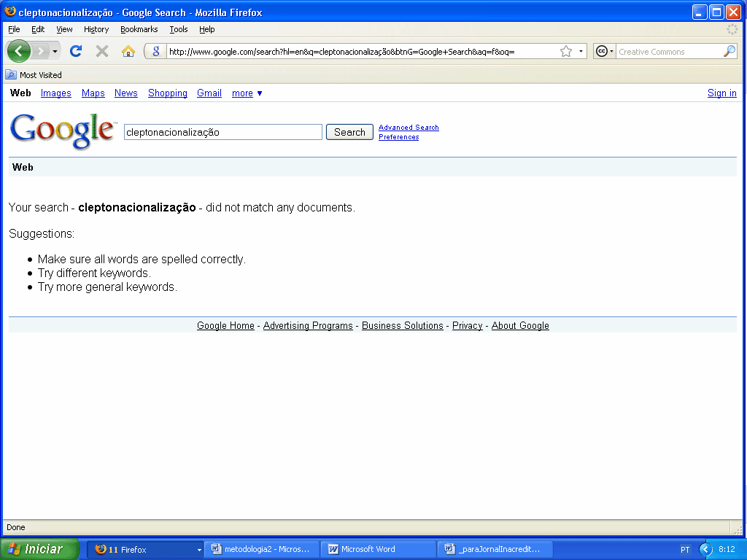
Task: Click the Google Search button
Action: coord(349,132)
